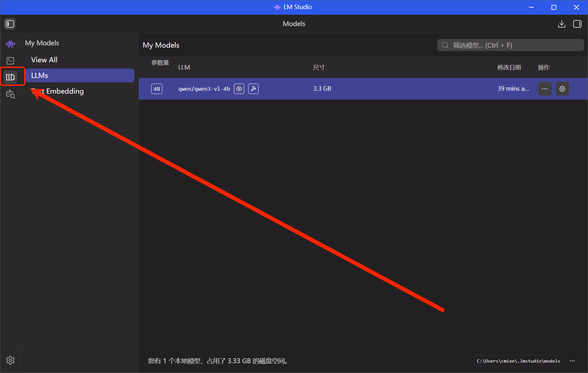Screen dimensions: 588x373
Task: Click the models directory path button
Action: [x=519, y=361]
